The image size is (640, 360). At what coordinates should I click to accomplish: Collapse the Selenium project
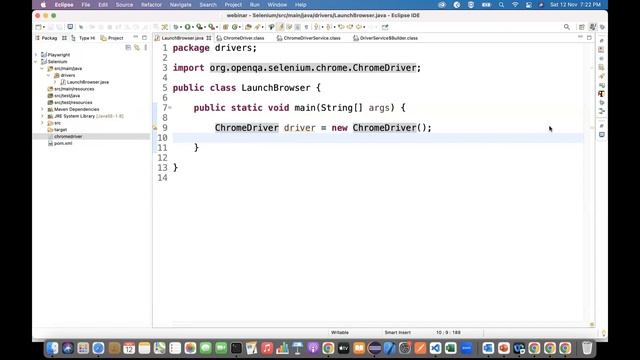tap(36, 62)
